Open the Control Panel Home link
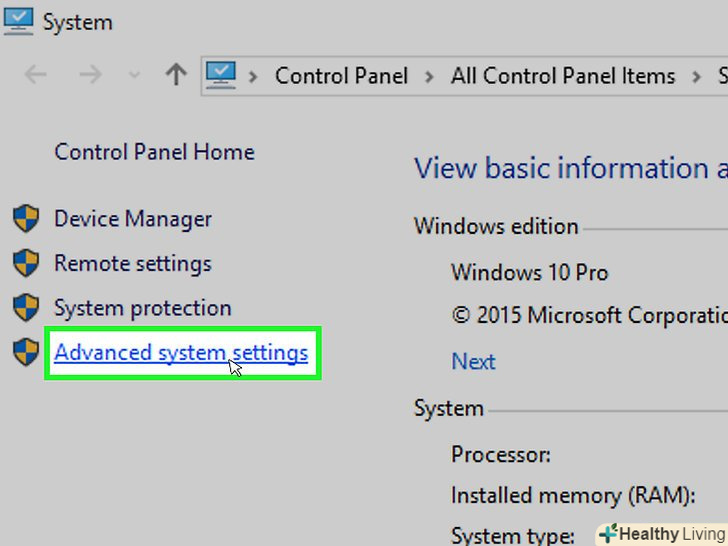728x546 pixels. 154,152
